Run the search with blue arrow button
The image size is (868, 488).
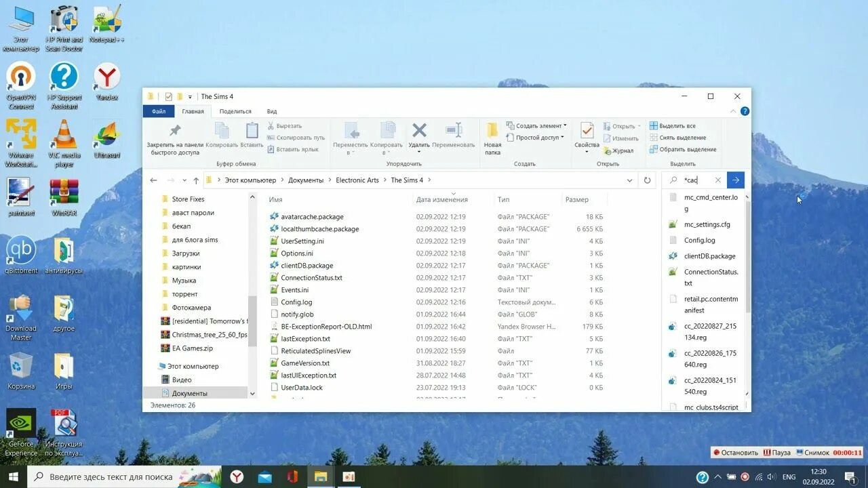[x=736, y=180]
